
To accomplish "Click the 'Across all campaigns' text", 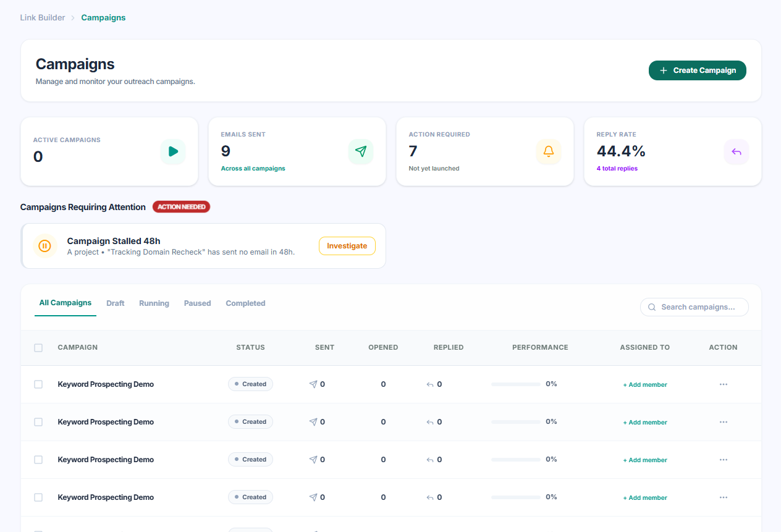I will [x=253, y=169].
